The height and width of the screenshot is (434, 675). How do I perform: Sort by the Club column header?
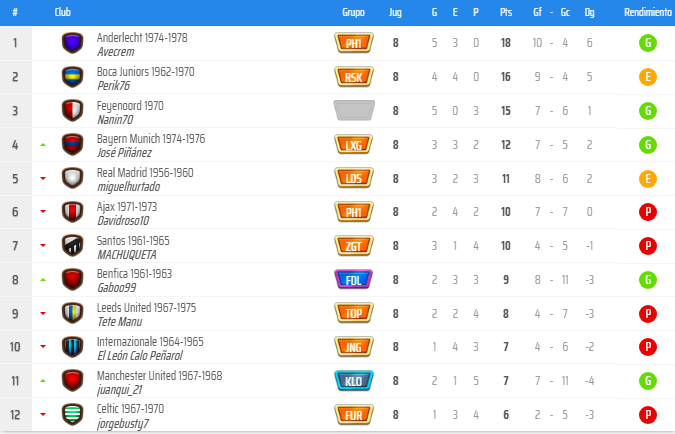[x=62, y=12]
